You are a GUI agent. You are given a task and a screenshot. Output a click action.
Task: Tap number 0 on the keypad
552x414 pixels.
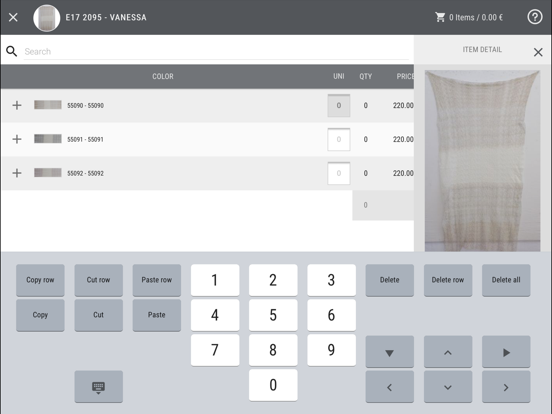tap(273, 385)
